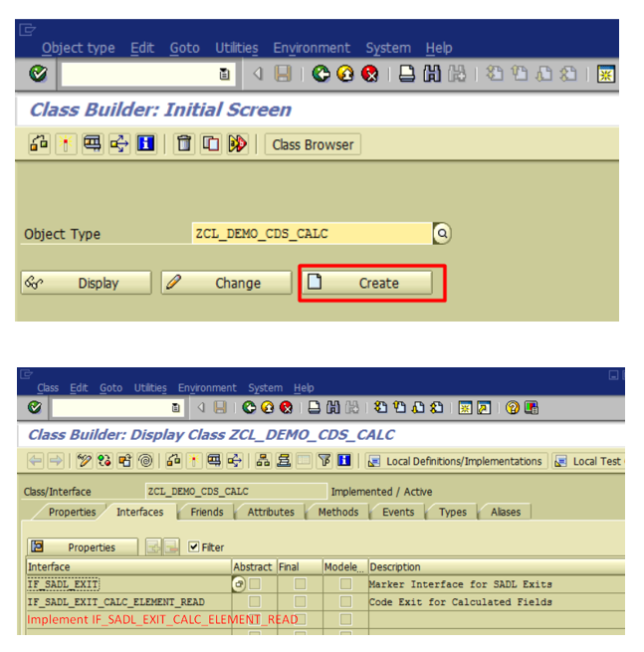
Task: Click the Change button
Action: tap(227, 283)
